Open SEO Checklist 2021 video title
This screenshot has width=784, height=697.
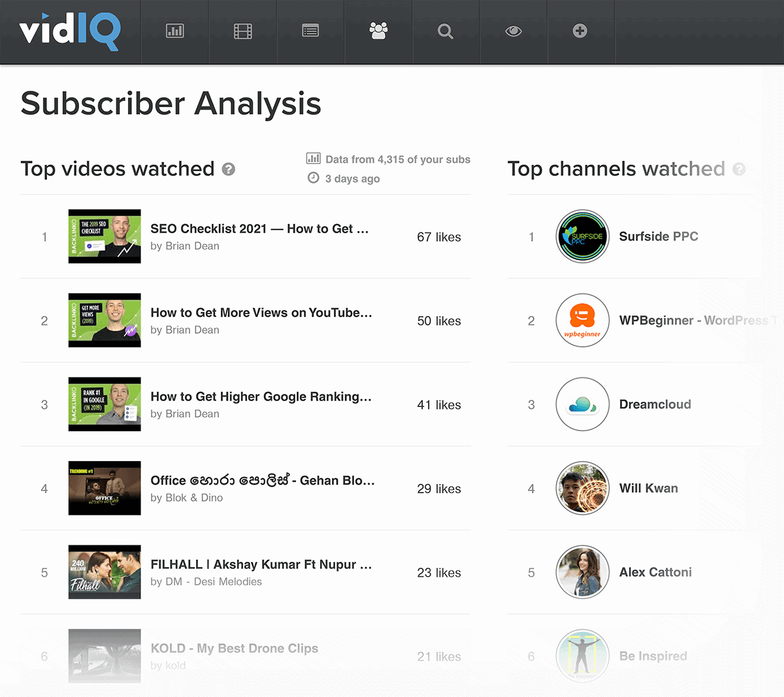[259, 229]
